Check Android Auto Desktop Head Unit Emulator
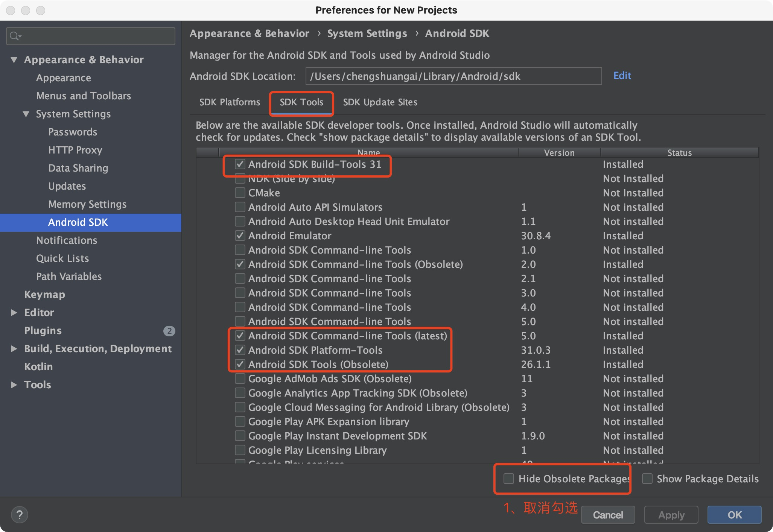 pos(240,221)
